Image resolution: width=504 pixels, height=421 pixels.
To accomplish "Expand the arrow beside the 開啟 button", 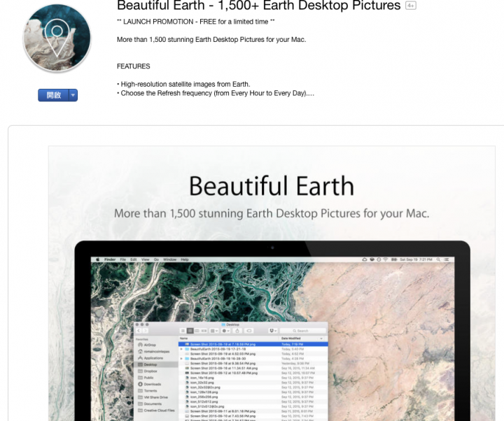I will coord(73,95).
